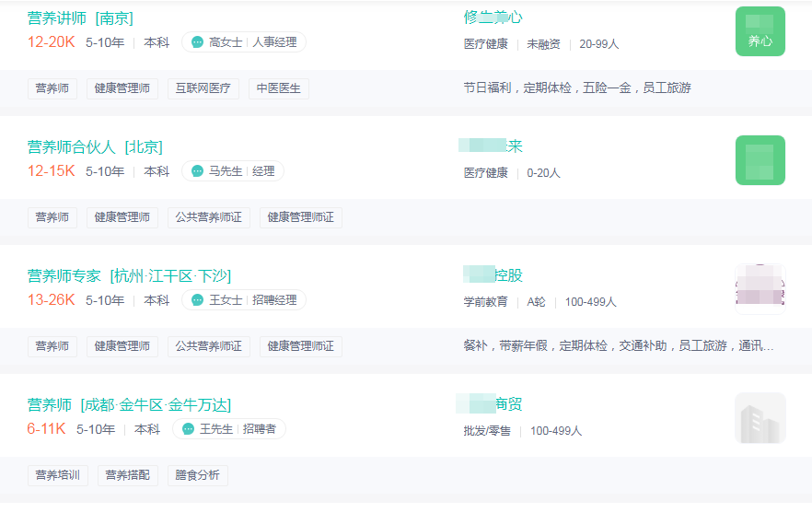The image size is (812, 513).
Task: Select 互联网医疗 tag on Nanjing listing
Action: click(x=203, y=88)
